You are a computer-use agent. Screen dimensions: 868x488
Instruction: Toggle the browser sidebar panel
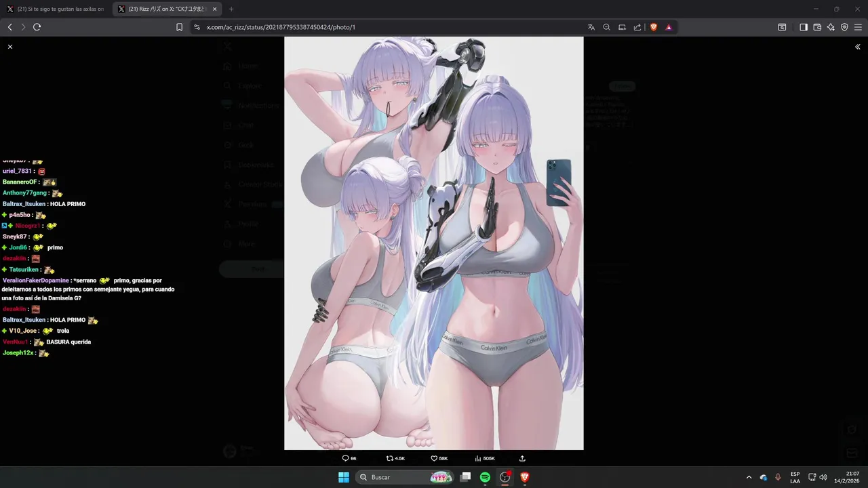tap(804, 27)
